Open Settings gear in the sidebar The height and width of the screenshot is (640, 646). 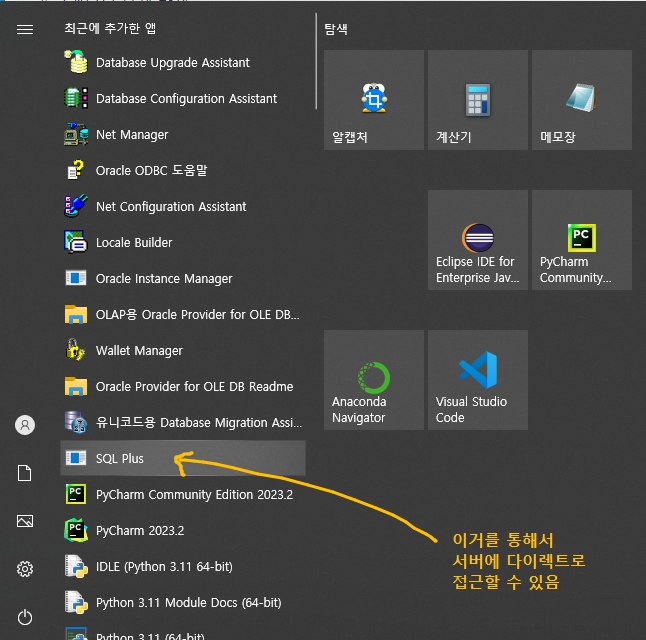point(25,569)
